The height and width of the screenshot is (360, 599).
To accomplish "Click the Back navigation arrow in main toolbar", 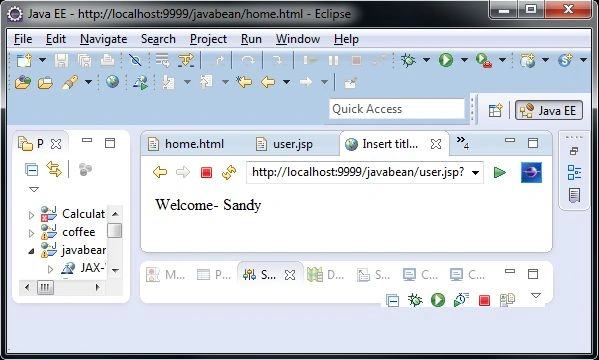I will [268, 82].
